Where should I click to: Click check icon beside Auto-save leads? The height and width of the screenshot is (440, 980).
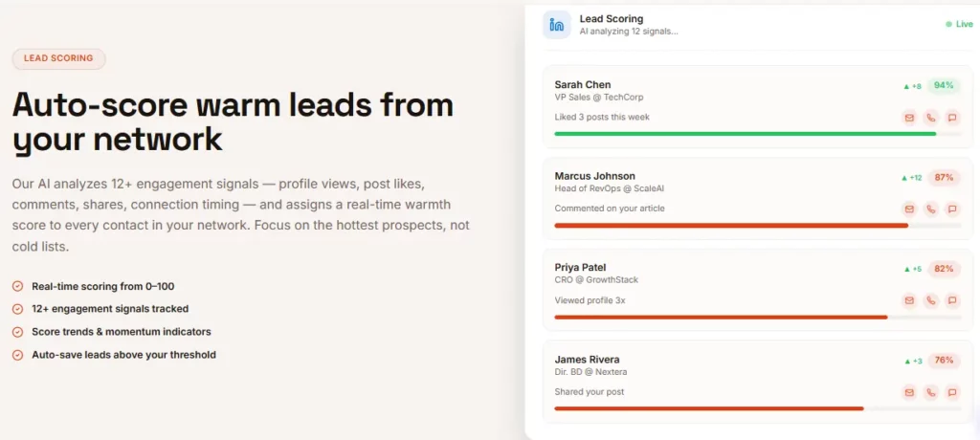17,355
